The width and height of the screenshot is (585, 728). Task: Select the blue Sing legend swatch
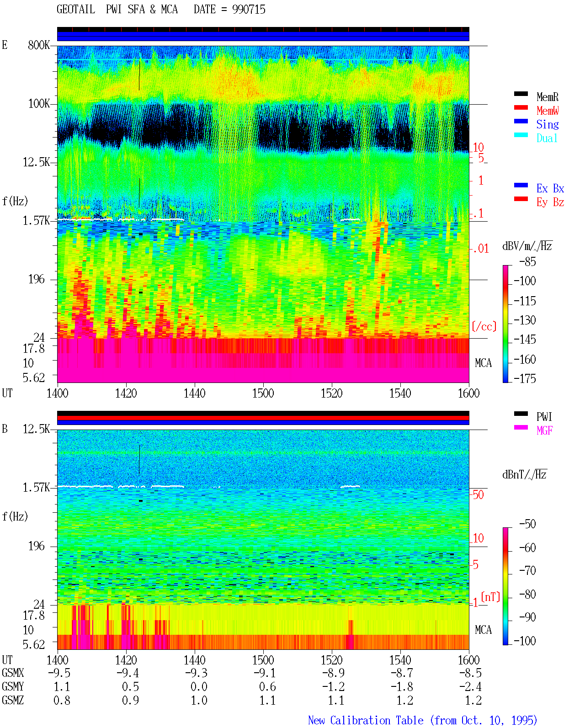pyautogui.click(x=521, y=121)
